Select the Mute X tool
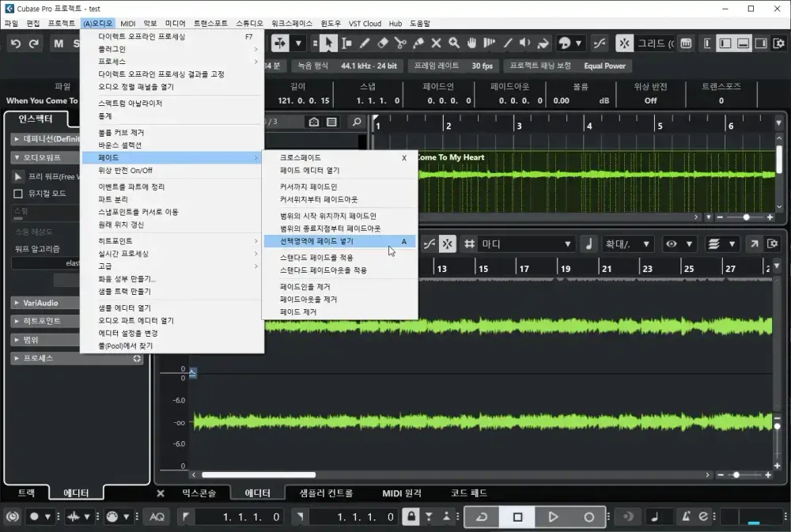 (437, 43)
